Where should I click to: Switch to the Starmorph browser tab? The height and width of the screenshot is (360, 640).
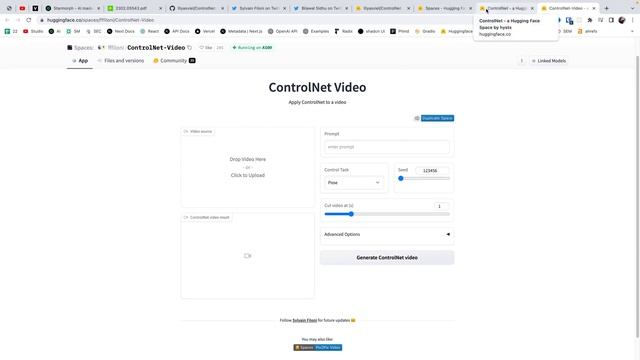coord(73,8)
